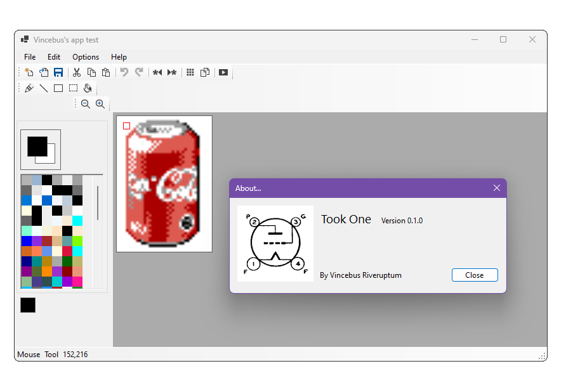Click the app icon in the title bar
Screen dimensions: 566x392
coord(25,40)
